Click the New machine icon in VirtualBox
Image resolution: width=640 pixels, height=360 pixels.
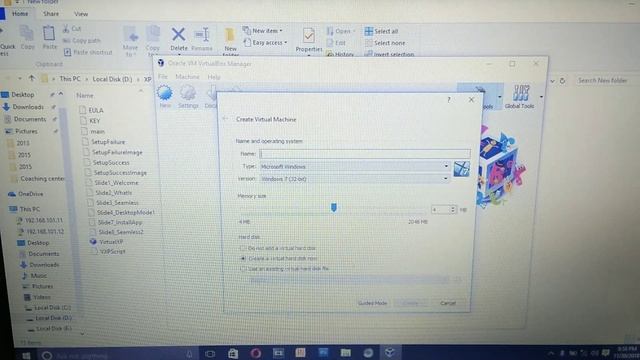(165, 93)
